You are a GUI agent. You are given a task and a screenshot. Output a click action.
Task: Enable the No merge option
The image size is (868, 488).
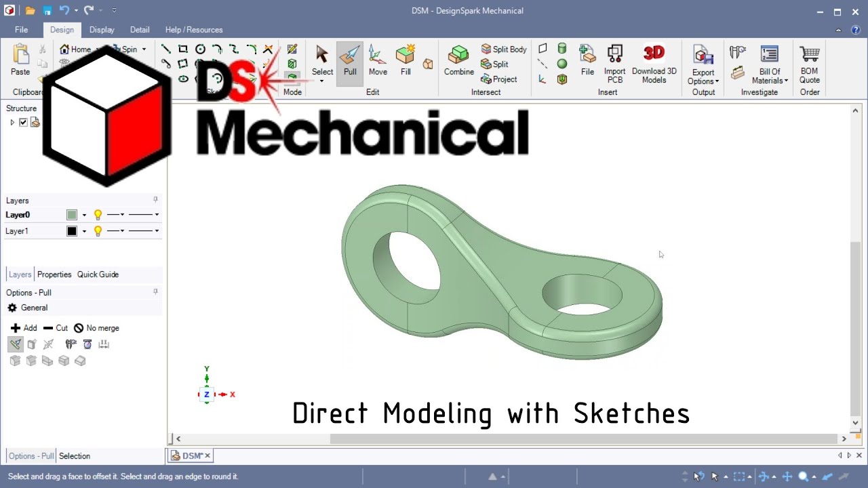pos(96,328)
